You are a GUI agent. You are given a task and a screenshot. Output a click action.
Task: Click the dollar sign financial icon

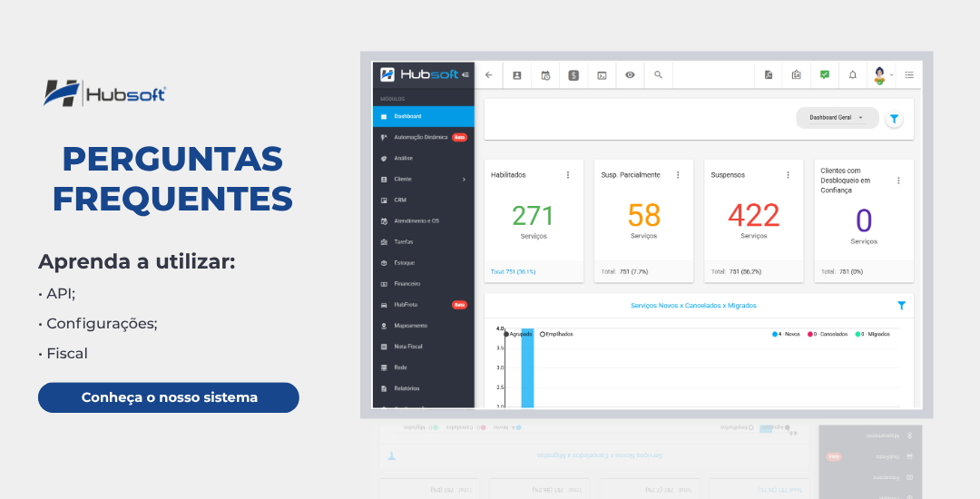tap(573, 75)
